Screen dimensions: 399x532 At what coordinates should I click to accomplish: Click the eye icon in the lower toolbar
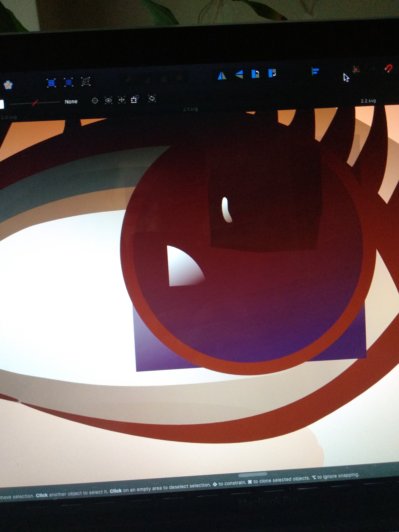[109, 100]
